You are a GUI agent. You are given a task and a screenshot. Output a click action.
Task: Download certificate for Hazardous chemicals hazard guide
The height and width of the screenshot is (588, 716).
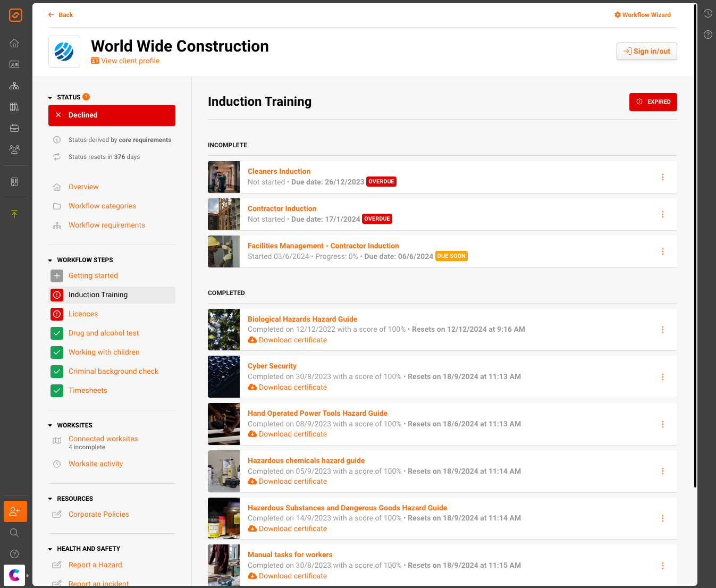[288, 482]
